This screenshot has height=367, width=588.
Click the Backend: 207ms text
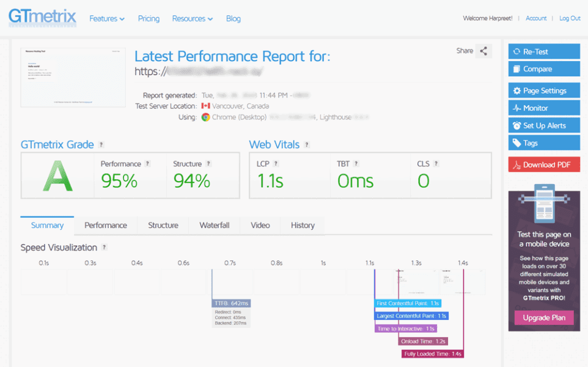click(230, 323)
